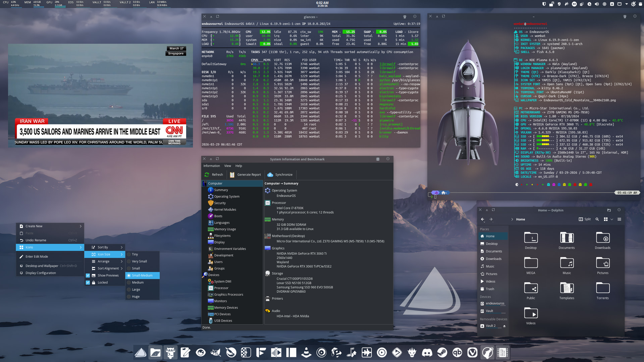This screenshot has width=644, height=362.
Task: Click Enter Edit Mode menu entry
Action: tap(37, 257)
